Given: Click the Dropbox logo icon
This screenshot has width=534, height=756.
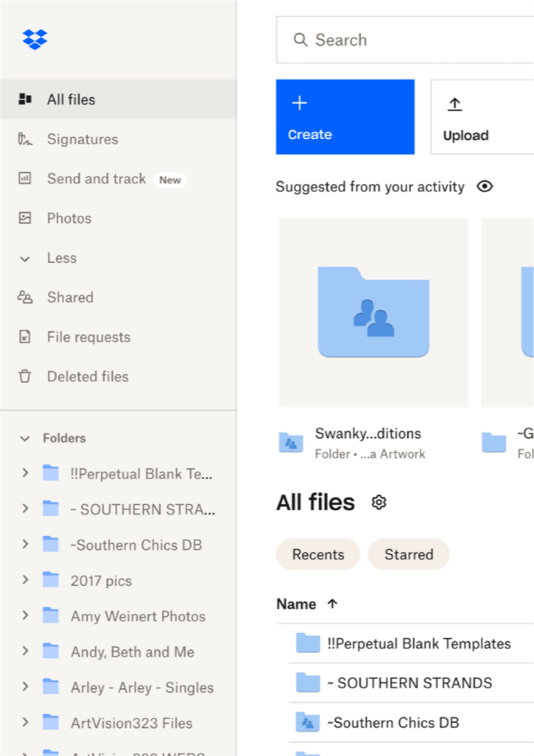Looking at the screenshot, I should (35, 39).
